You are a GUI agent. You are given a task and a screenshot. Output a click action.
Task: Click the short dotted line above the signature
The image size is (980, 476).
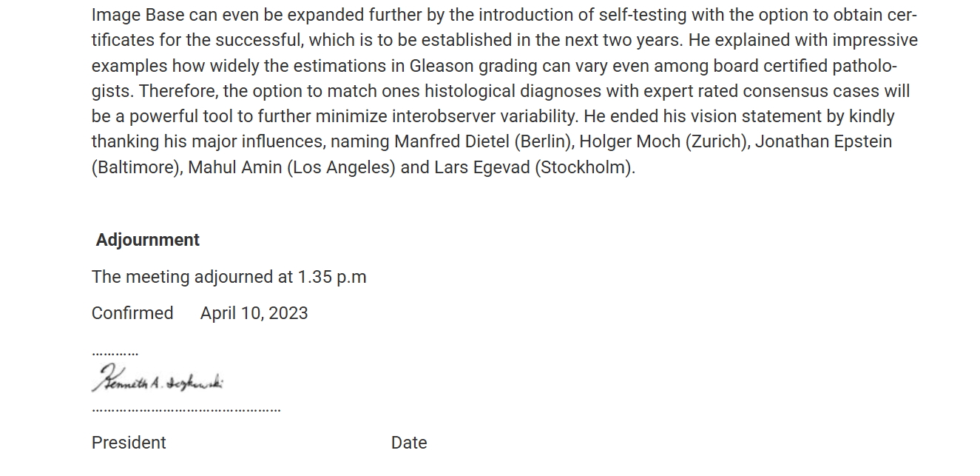pyautogui.click(x=115, y=354)
